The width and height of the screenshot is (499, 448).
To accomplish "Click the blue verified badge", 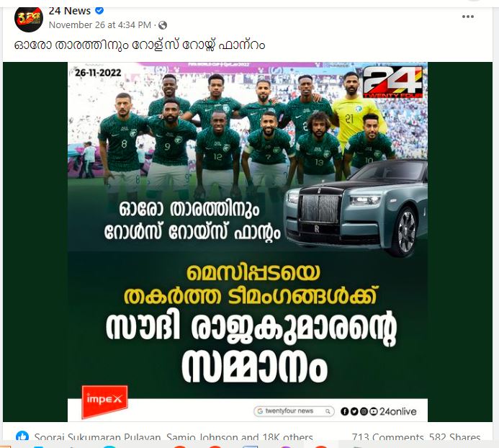I will (x=99, y=11).
